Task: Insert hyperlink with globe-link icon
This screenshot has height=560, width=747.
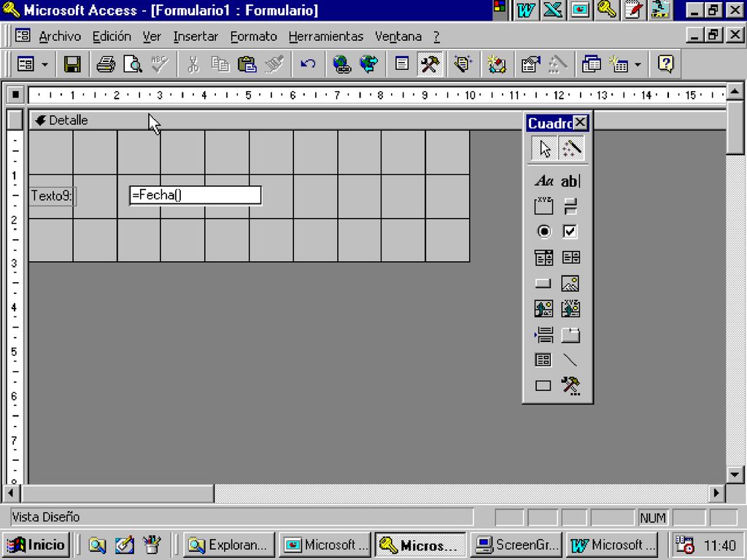Action: pyautogui.click(x=341, y=64)
